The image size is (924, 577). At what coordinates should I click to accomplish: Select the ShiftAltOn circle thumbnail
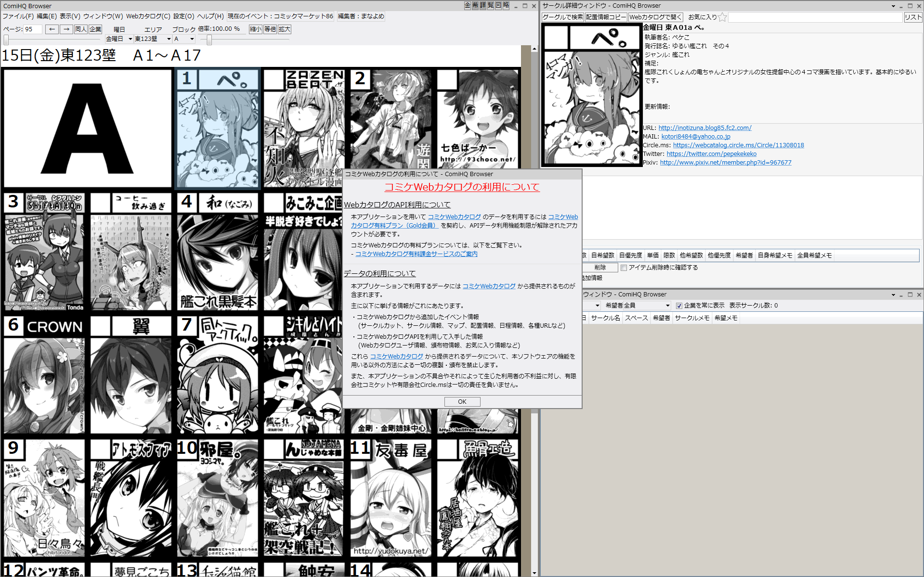(x=45, y=252)
